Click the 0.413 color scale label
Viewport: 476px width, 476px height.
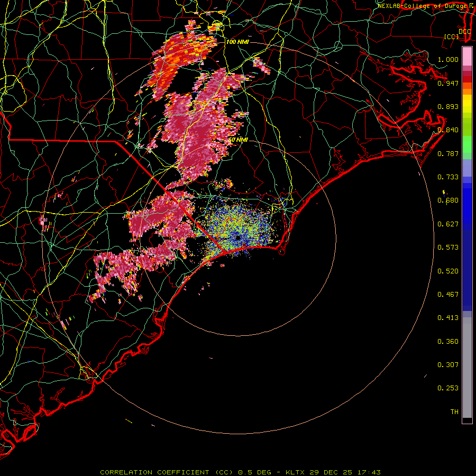click(448, 318)
